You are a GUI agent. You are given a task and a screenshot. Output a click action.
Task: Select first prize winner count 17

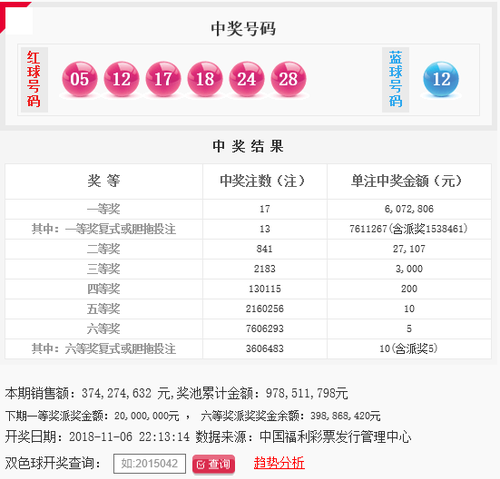(265, 209)
